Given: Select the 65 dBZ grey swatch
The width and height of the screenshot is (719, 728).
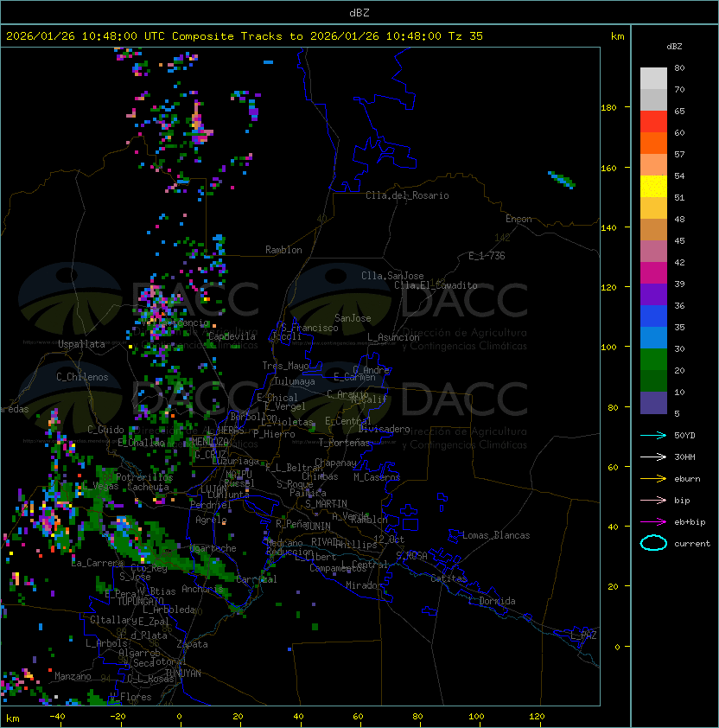Looking at the screenshot, I should [x=653, y=99].
